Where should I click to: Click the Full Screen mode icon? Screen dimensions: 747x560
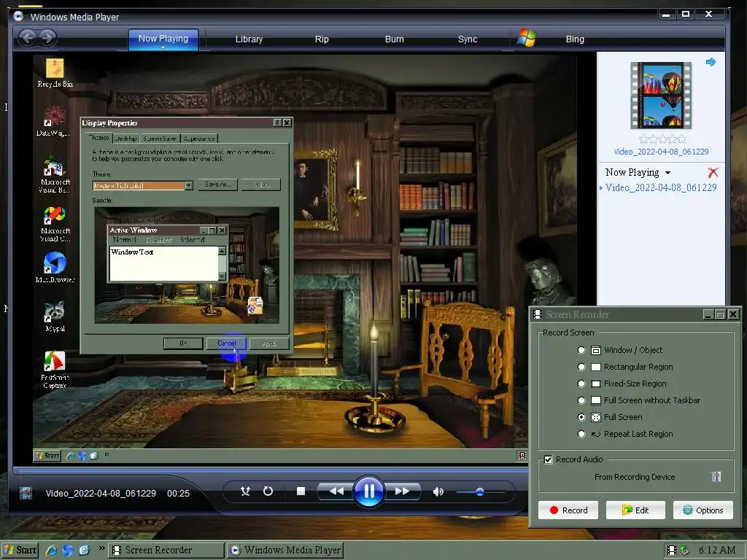pos(595,417)
